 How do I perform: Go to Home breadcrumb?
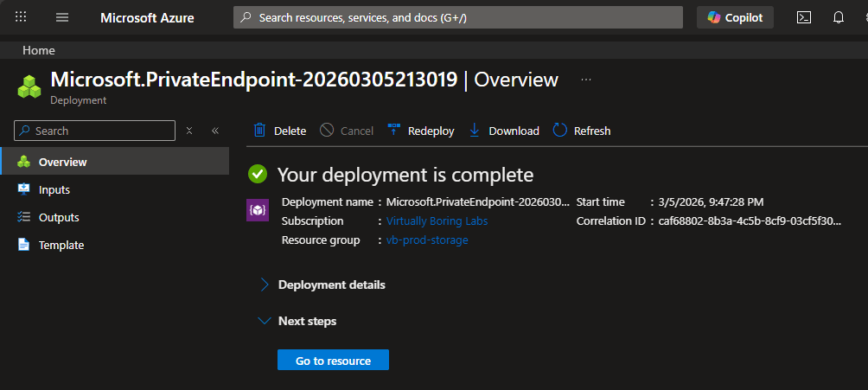[x=39, y=50]
